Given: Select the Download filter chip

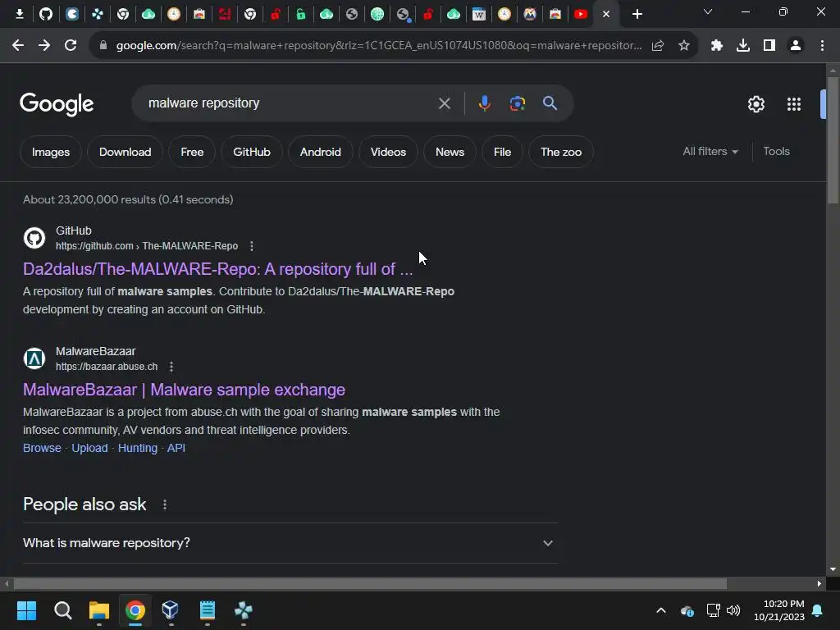Looking at the screenshot, I should [x=125, y=152].
